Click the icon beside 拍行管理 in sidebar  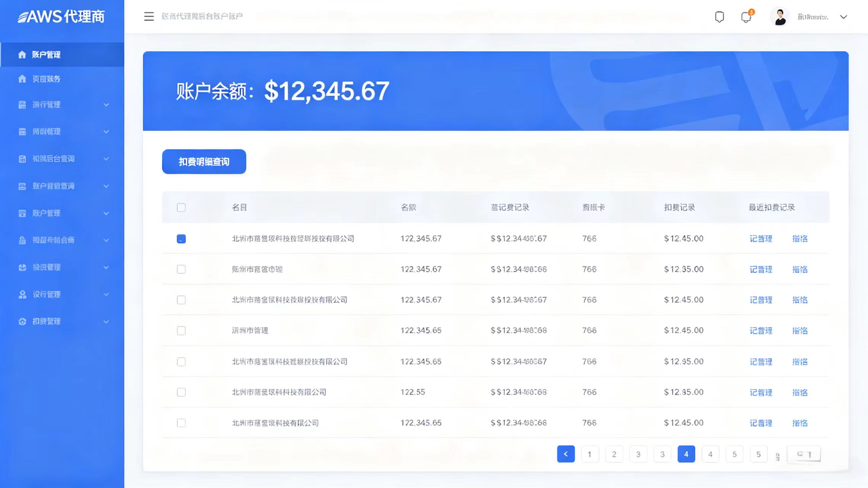pos(22,104)
